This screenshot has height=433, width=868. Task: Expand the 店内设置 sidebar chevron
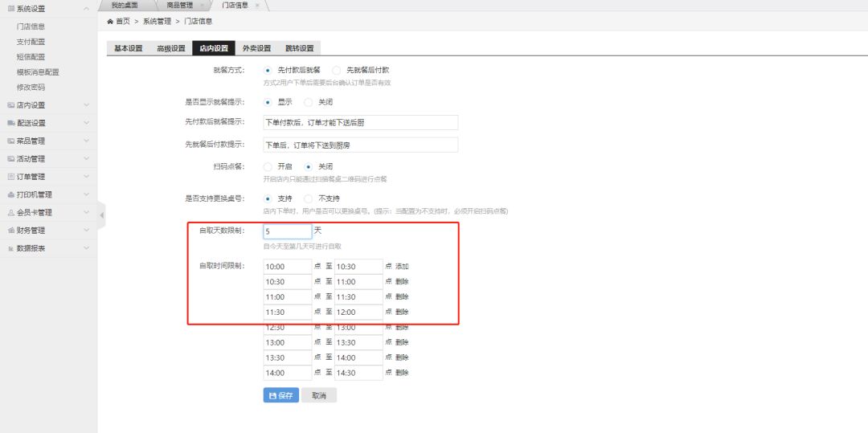point(86,105)
